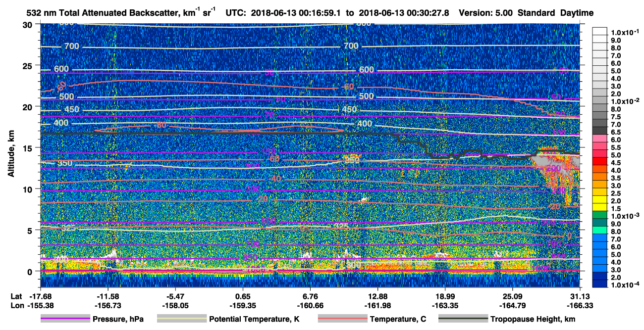Click the latitude value '25.09'

(512, 296)
